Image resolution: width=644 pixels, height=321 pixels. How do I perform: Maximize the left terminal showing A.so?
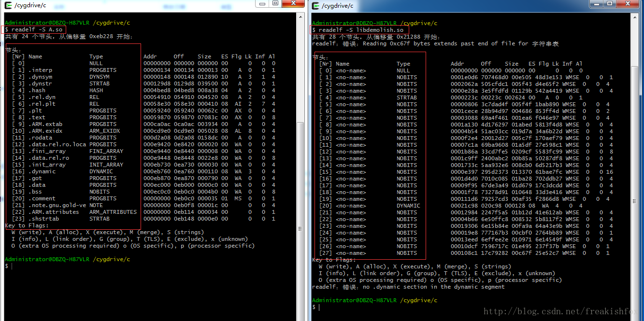click(275, 3)
